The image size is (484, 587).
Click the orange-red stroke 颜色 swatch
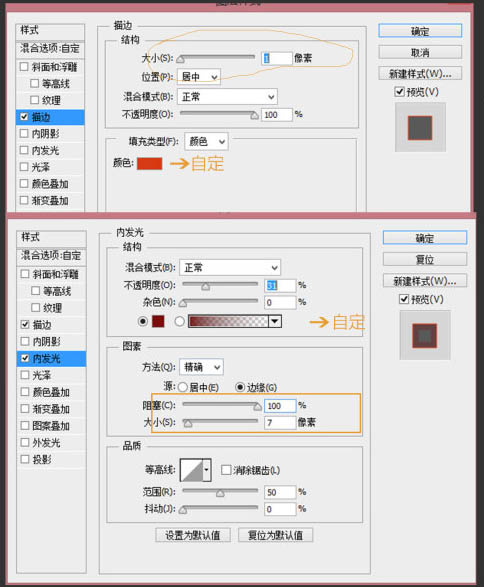[149, 164]
